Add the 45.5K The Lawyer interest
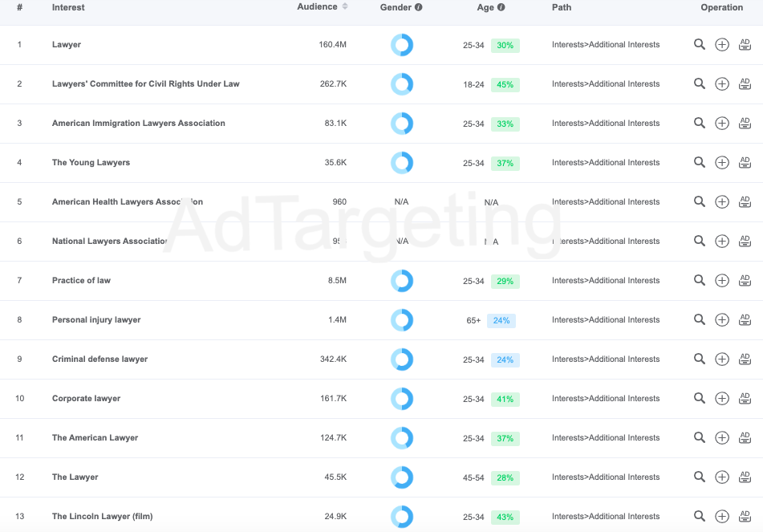Screen dimensions: 763x532 click(721, 477)
